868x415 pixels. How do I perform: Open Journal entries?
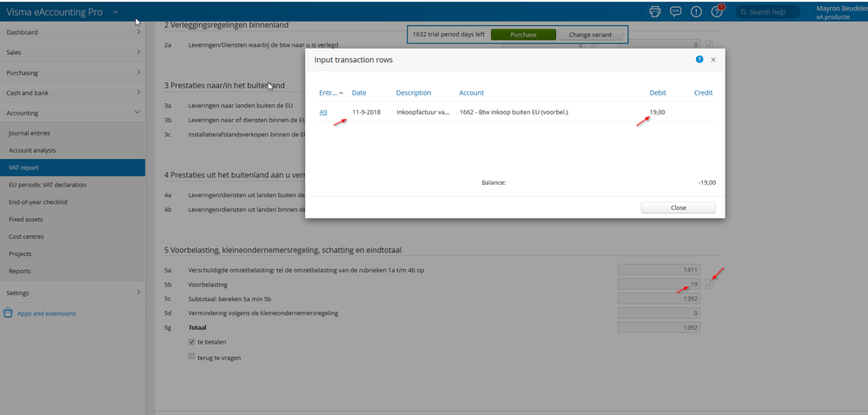click(x=30, y=134)
